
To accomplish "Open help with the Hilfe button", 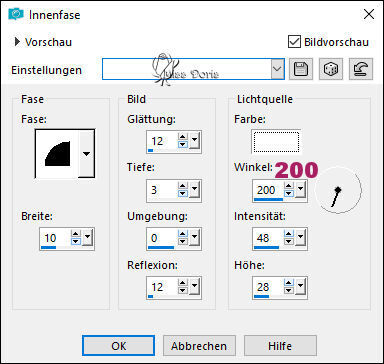I will 280,346.
